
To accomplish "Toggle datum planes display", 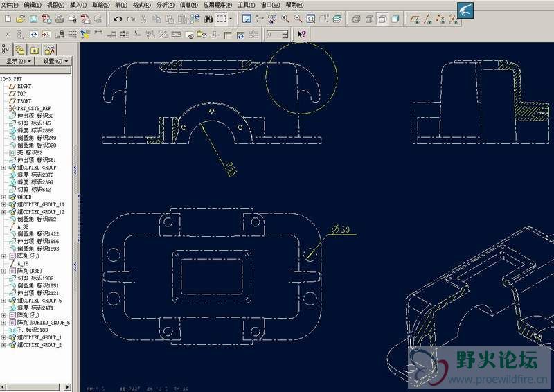I will [414, 19].
